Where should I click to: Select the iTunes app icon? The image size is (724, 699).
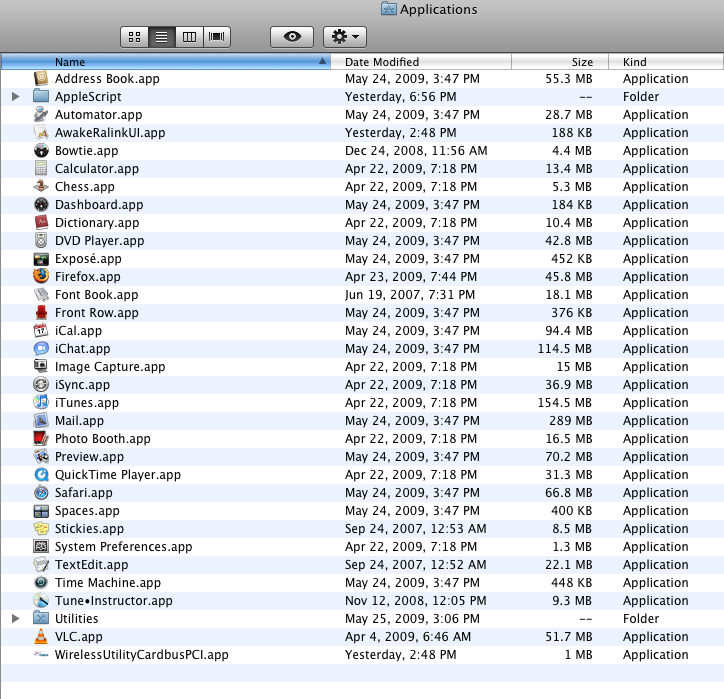click(41, 402)
